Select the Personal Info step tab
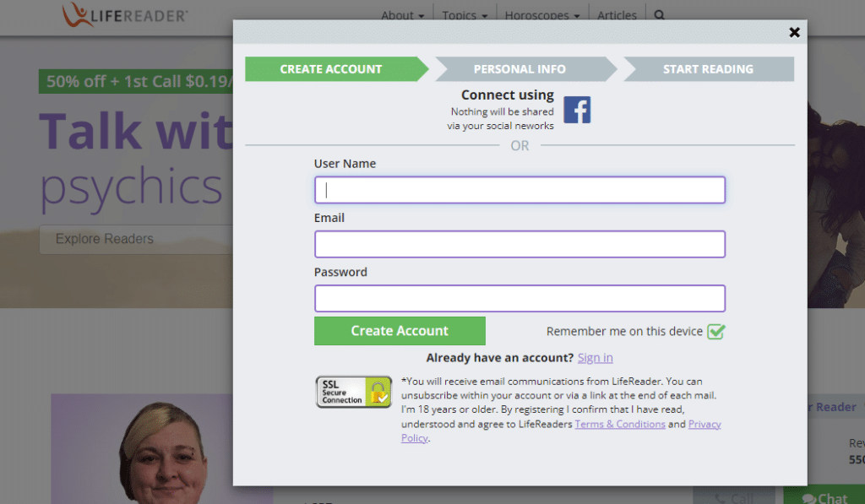Image resolution: width=865 pixels, height=504 pixels. click(525, 69)
